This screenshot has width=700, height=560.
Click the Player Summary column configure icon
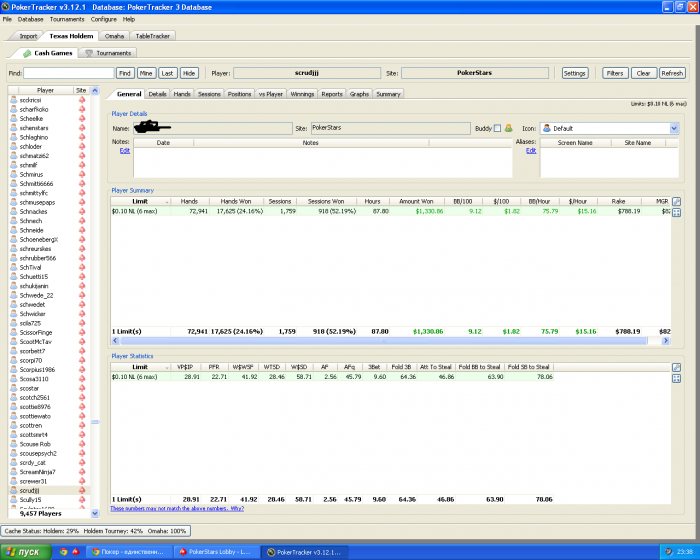tap(677, 201)
